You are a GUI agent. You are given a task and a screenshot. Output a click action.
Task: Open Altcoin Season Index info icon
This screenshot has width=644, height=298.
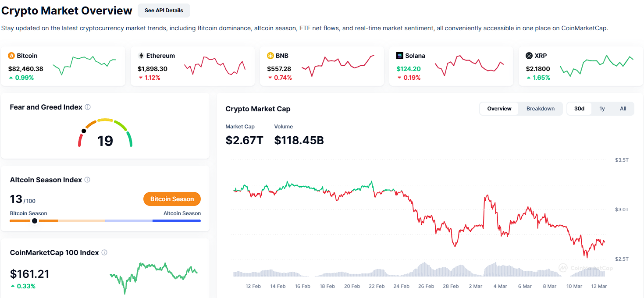pyautogui.click(x=87, y=180)
